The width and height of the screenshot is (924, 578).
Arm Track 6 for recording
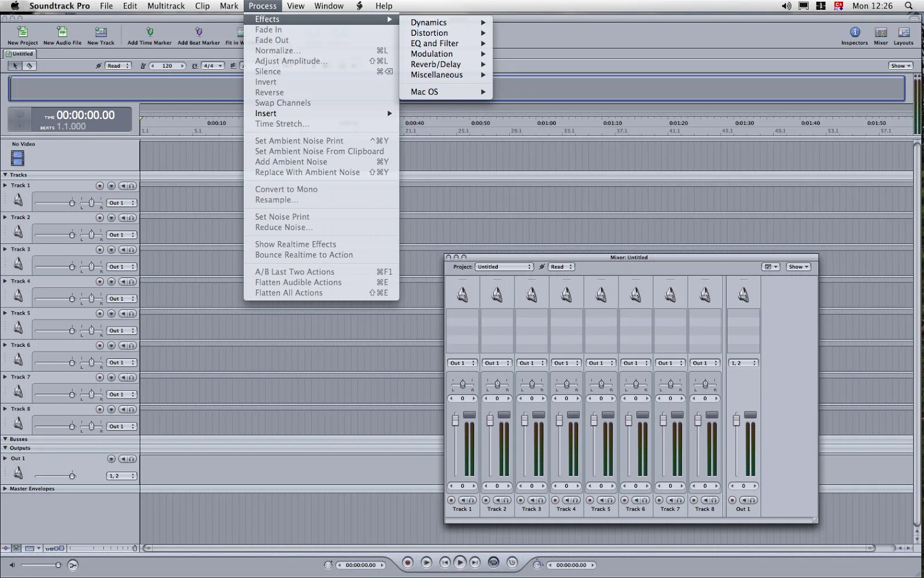pos(100,346)
